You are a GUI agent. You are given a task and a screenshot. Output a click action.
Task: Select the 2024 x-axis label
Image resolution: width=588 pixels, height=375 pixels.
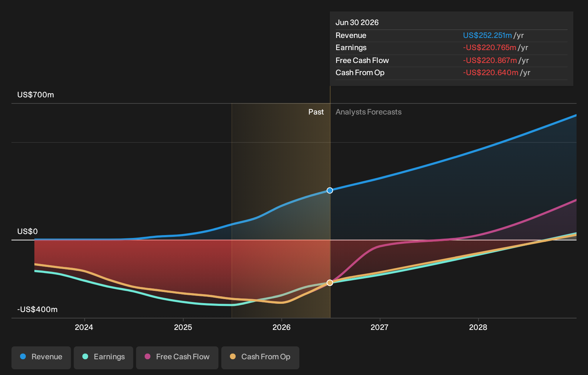pos(84,327)
